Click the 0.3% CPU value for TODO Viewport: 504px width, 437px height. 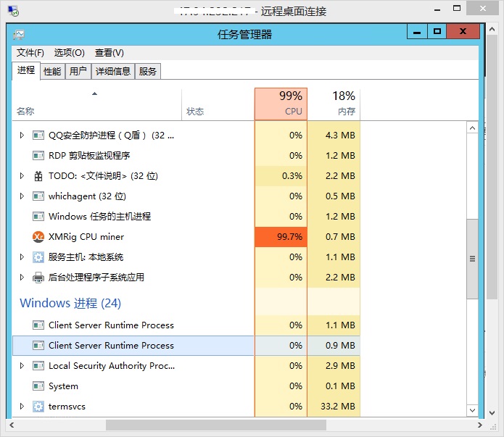pyautogui.click(x=292, y=176)
